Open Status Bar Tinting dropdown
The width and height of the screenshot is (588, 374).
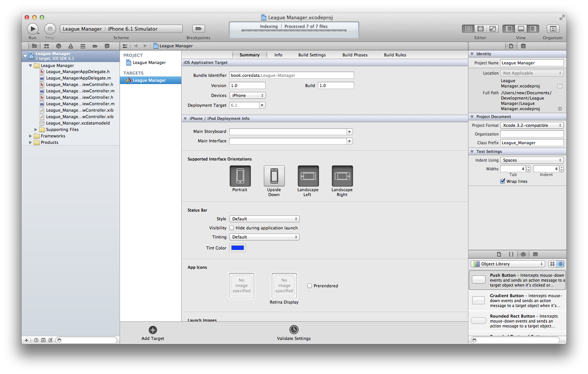(264, 237)
